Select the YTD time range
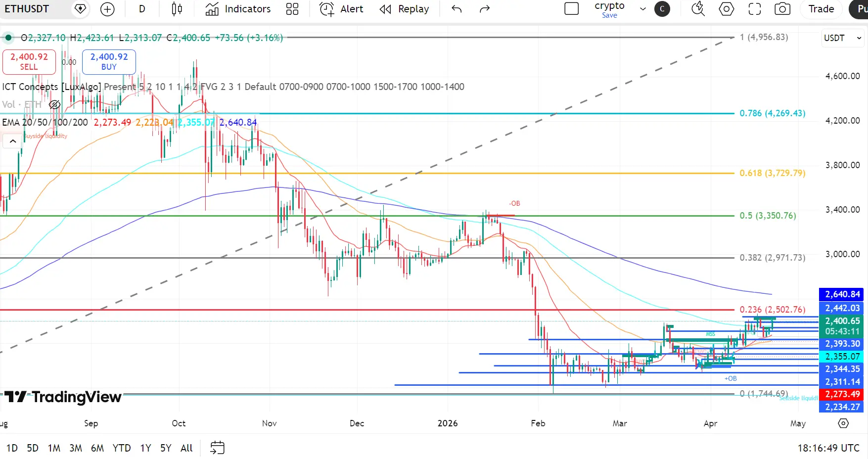This screenshot has width=868, height=459. coord(122,448)
